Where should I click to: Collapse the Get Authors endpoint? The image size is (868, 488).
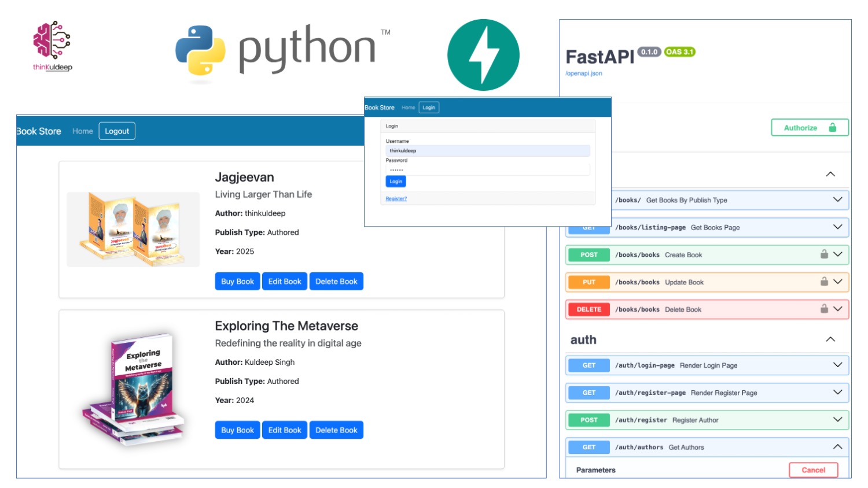click(837, 446)
